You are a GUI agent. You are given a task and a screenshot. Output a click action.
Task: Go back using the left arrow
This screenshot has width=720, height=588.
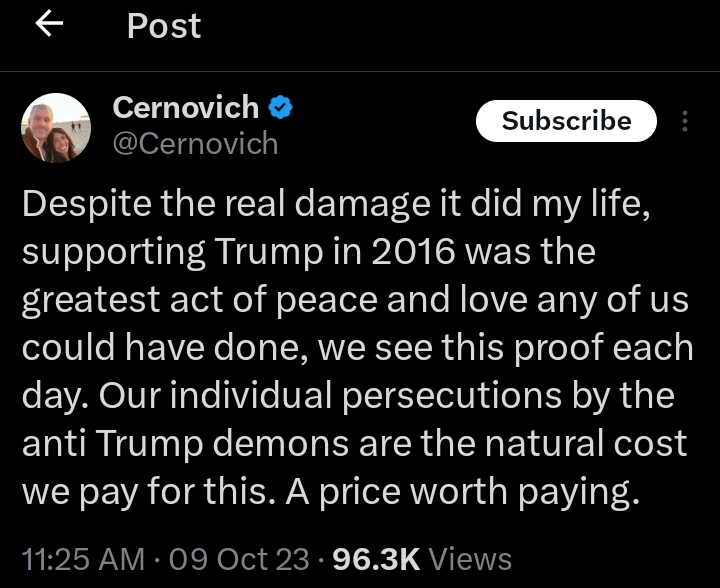[49, 26]
